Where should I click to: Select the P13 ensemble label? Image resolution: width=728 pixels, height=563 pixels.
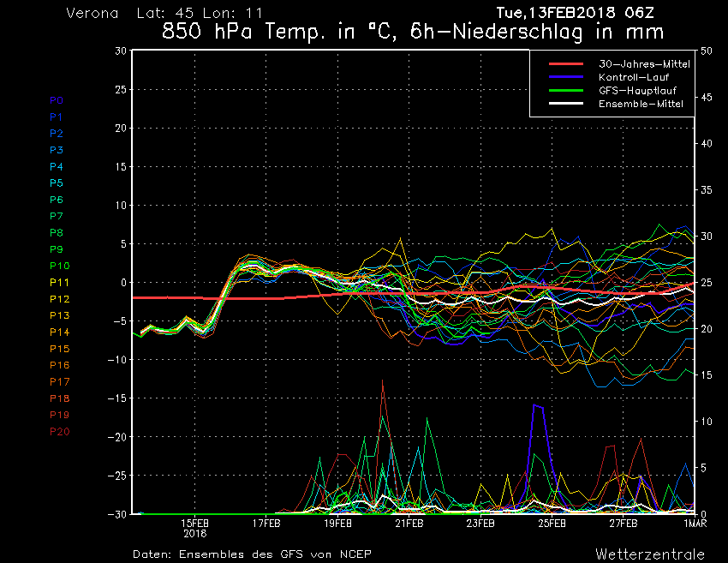[x=59, y=315]
